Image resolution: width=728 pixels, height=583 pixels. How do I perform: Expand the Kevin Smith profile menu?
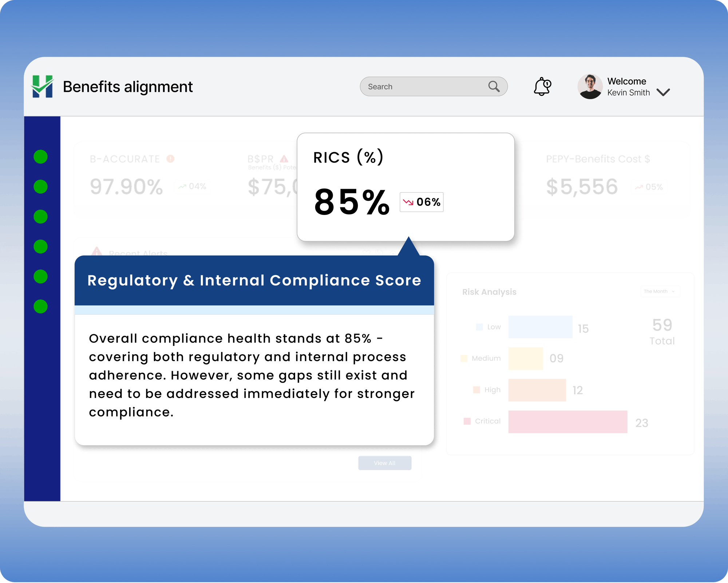click(x=629, y=92)
